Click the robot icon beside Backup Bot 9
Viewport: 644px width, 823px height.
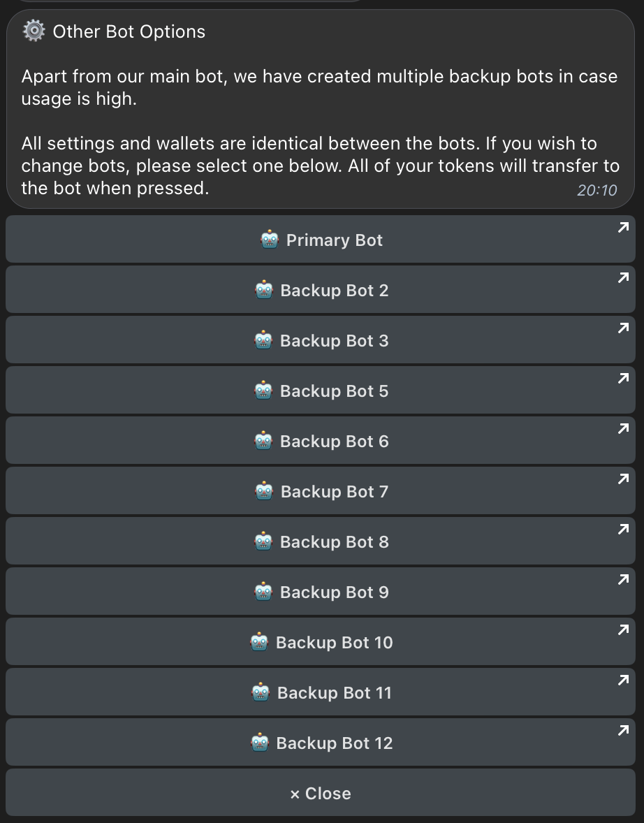[x=263, y=592]
